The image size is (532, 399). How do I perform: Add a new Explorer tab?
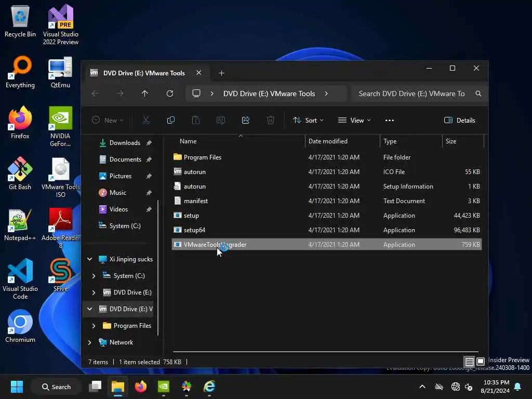pyautogui.click(x=221, y=73)
